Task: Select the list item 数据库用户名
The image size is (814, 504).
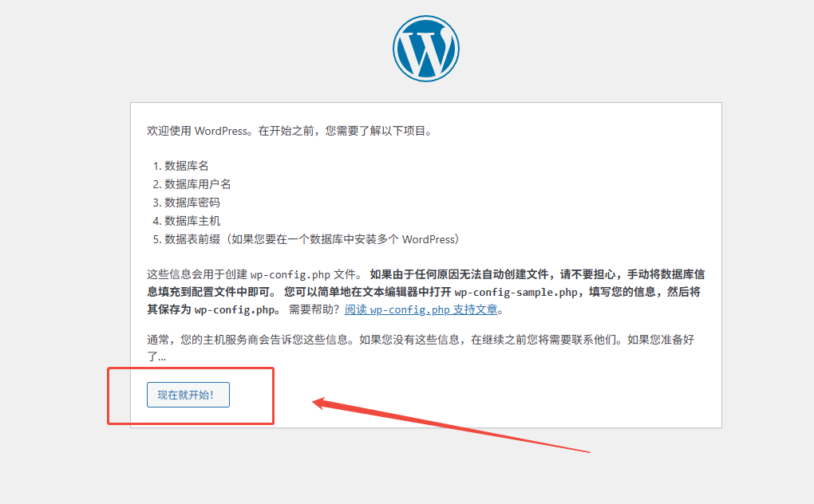Action: (197, 184)
